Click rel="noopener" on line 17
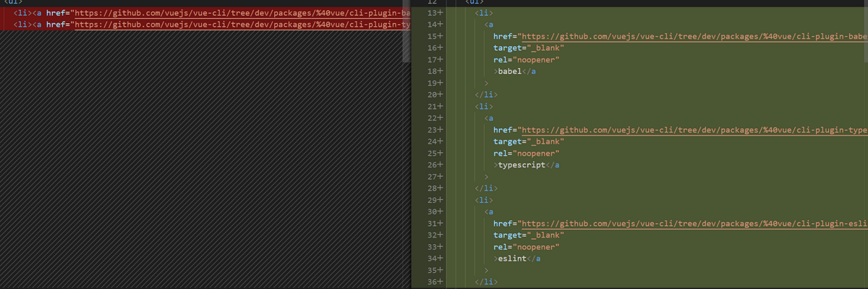868x289 pixels. pos(526,60)
